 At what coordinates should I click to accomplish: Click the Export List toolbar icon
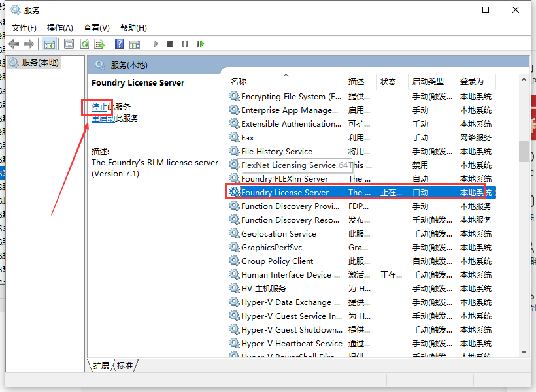[99, 44]
